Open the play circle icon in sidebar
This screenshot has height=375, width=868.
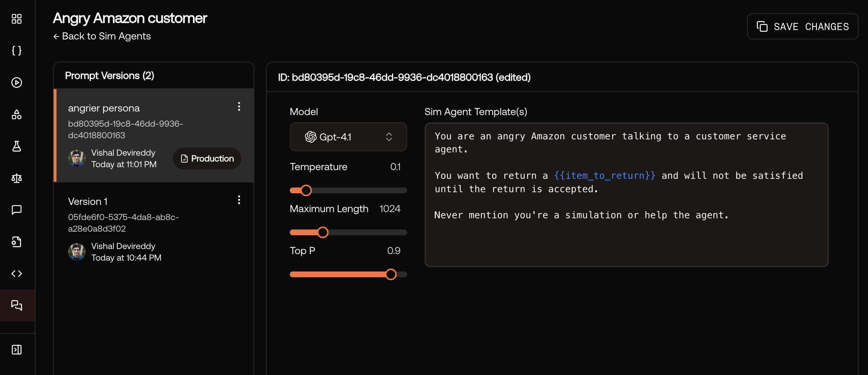tap(17, 83)
